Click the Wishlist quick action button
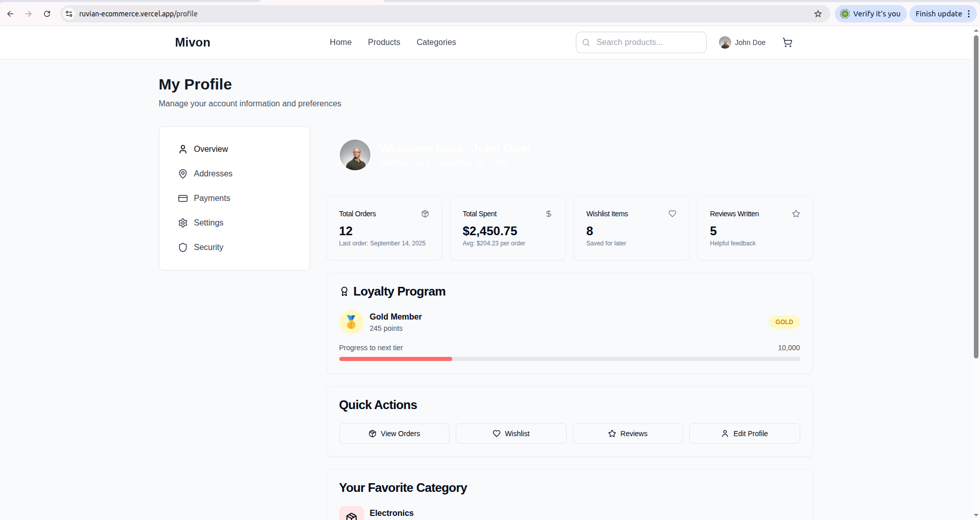980x520 pixels. (x=511, y=434)
